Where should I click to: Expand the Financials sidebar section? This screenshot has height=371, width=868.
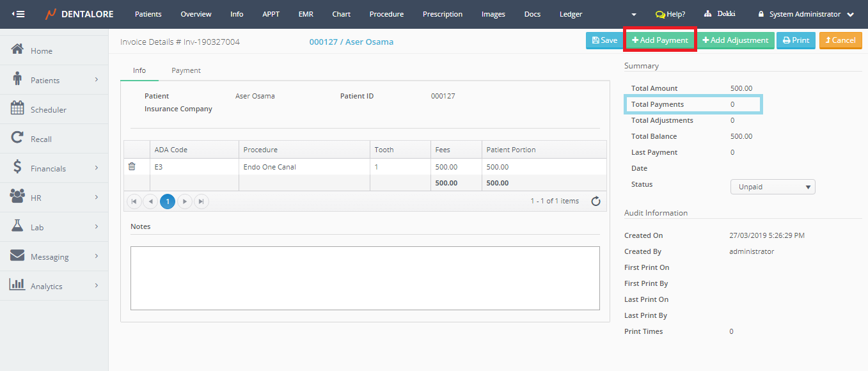97,168
